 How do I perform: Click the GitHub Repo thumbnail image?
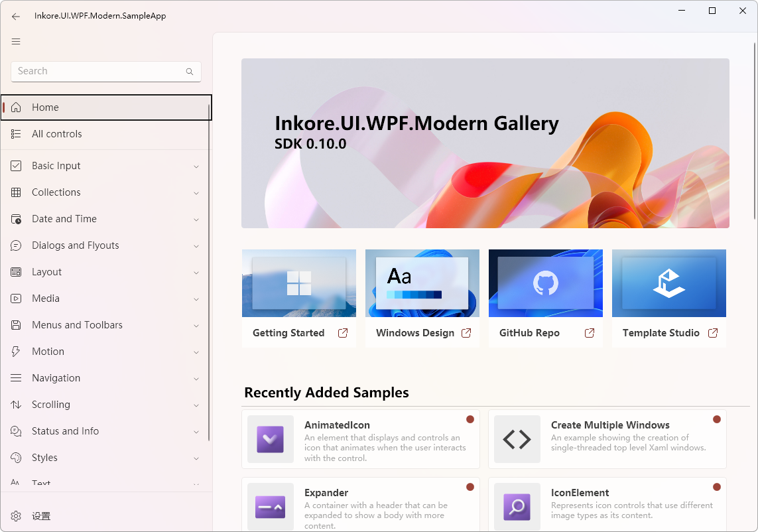click(546, 283)
